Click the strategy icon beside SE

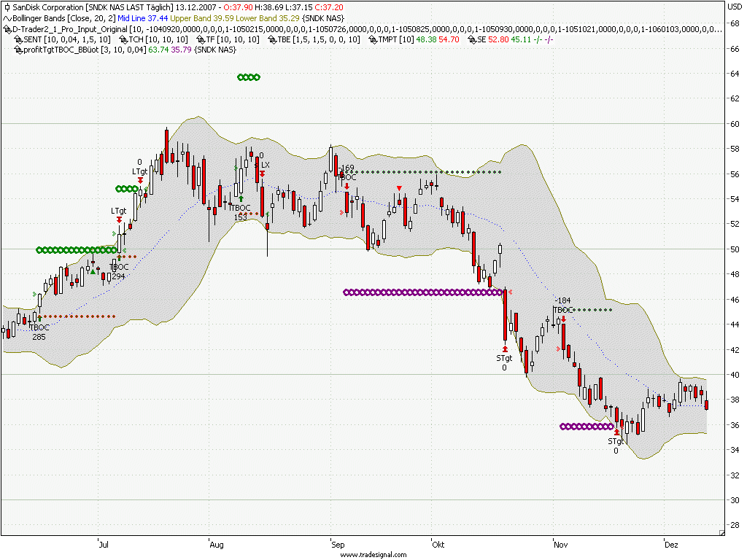click(472, 39)
